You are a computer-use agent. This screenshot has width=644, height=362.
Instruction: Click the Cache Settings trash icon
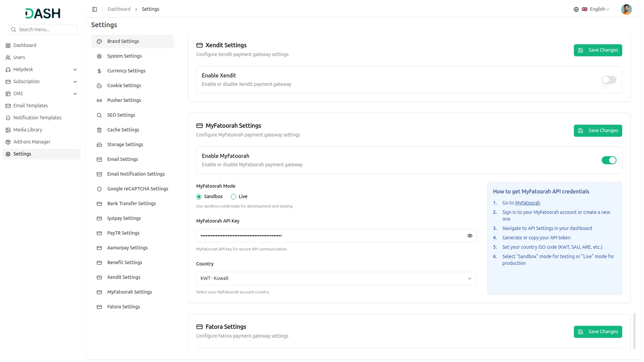[99, 130]
